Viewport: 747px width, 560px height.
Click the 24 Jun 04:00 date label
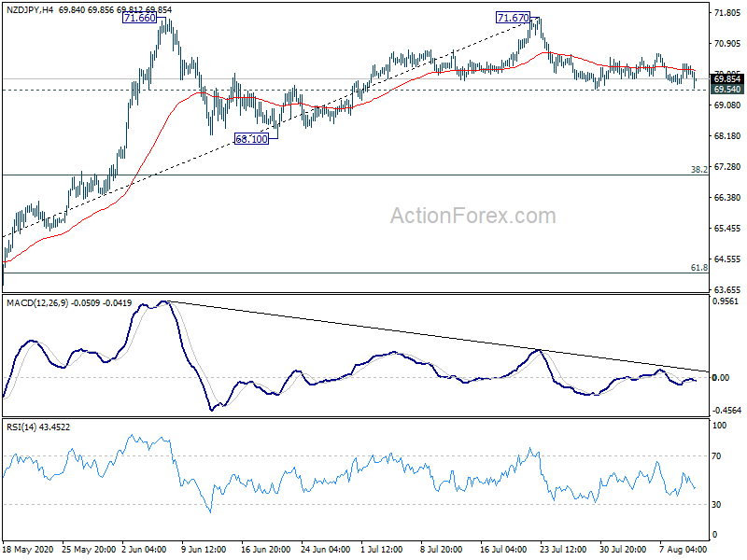coord(325,549)
